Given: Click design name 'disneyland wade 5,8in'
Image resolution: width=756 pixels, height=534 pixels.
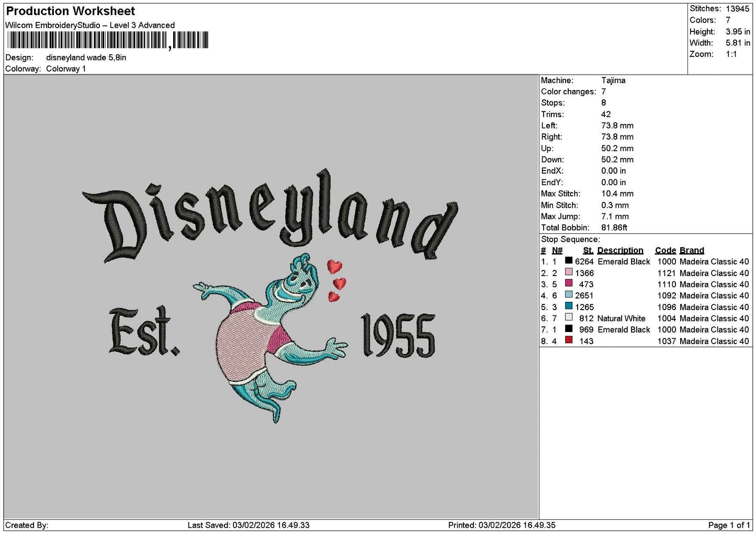Looking at the screenshot, I should pyautogui.click(x=86, y=58).
